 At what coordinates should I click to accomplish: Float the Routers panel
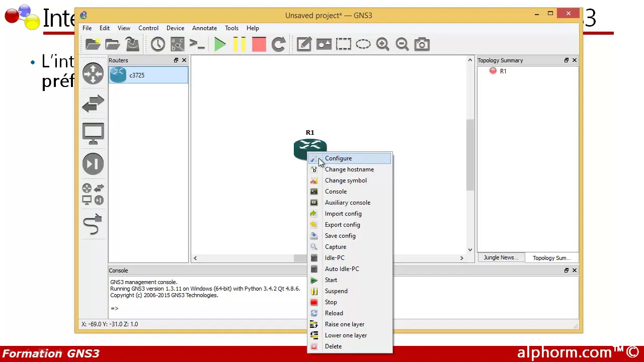click(176, 60)
